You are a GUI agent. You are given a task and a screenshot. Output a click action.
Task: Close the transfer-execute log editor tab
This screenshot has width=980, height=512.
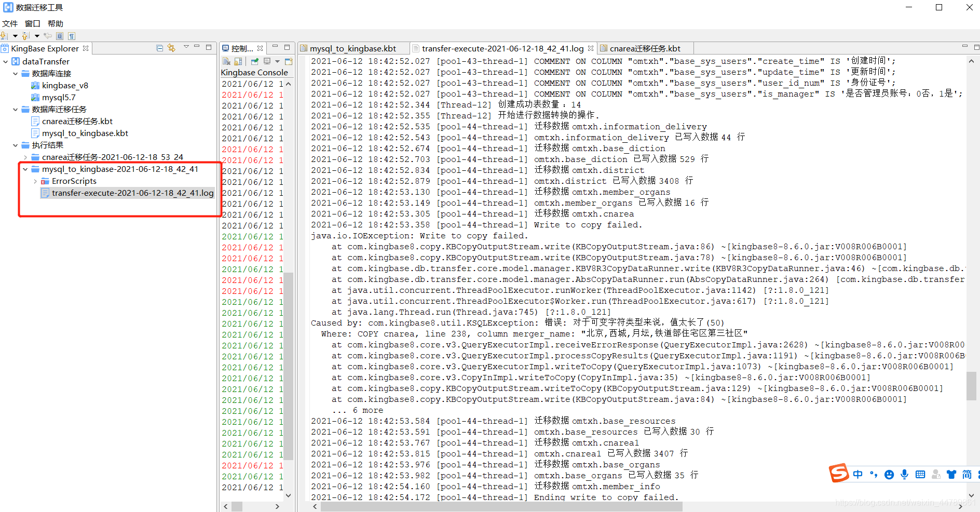click(x=591, y=48)
